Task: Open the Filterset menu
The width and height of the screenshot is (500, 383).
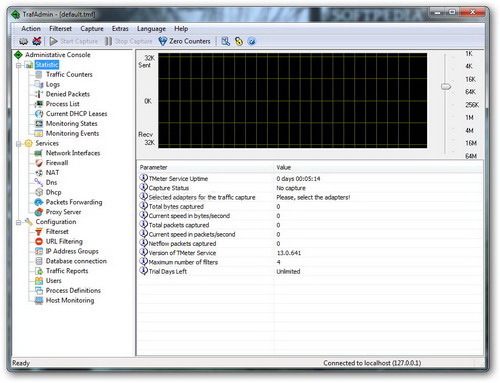Action: tap(60, 29)
